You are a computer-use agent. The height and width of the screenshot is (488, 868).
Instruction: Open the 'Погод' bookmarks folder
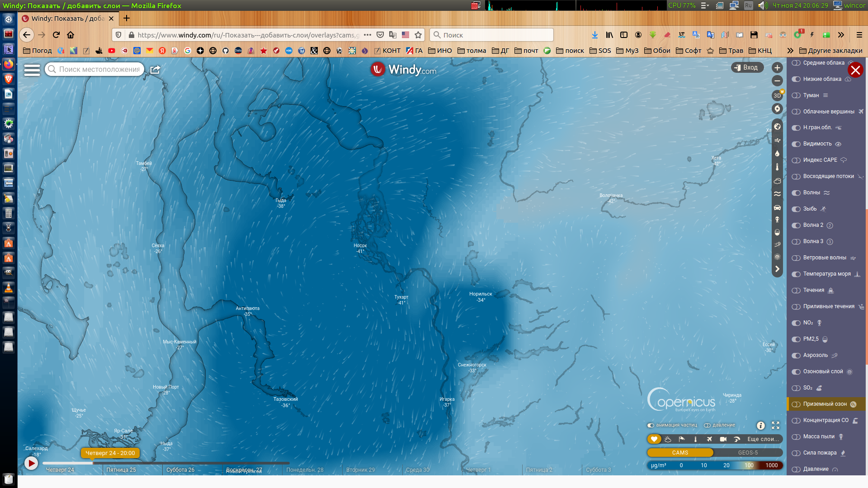(x=38, y=51)
